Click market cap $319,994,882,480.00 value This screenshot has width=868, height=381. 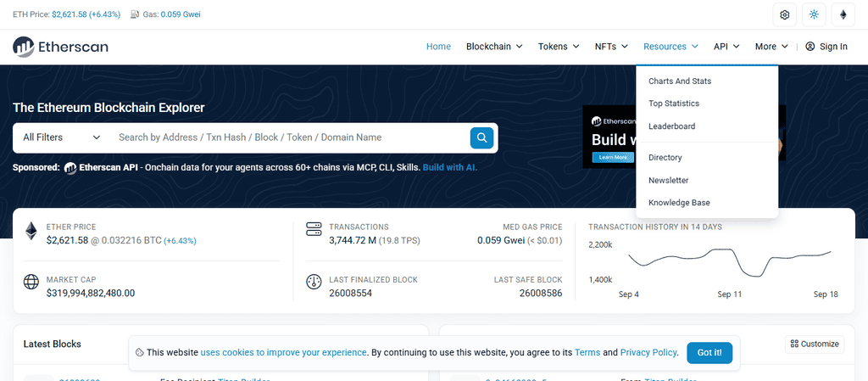coord(91,293)
